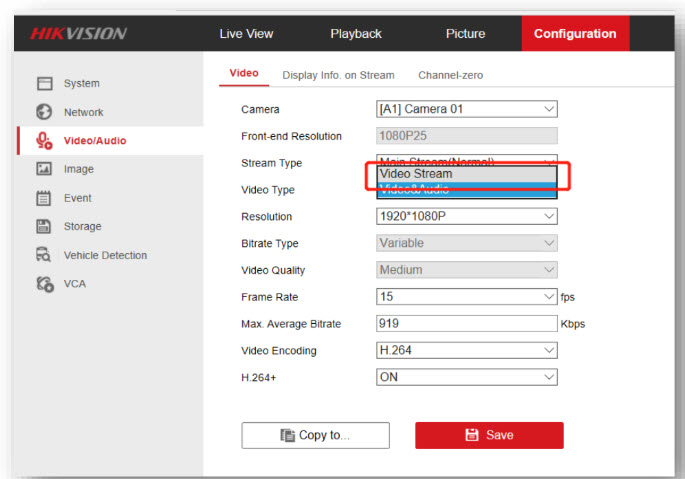This screenshot has width=685, height=479.
Task: Expand the Resolution dropdown
Action: pyautogui.click(x=466, y=216)
